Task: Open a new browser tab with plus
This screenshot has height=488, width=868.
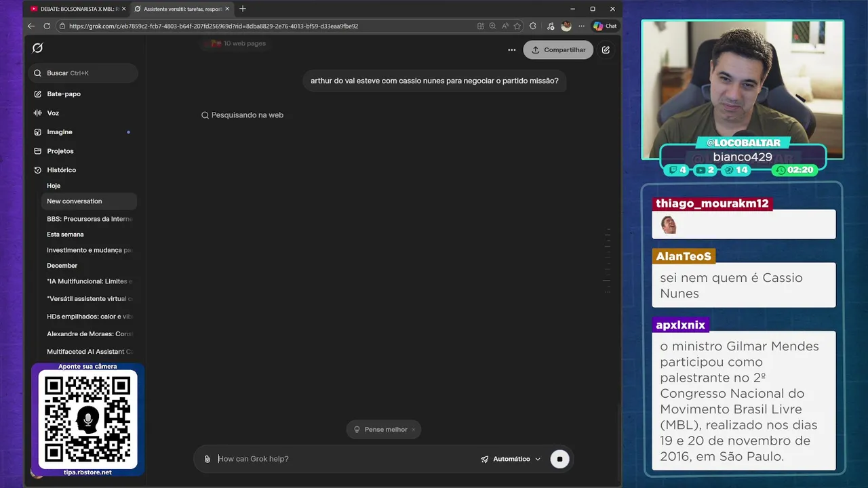Action: tap(243, 9)
